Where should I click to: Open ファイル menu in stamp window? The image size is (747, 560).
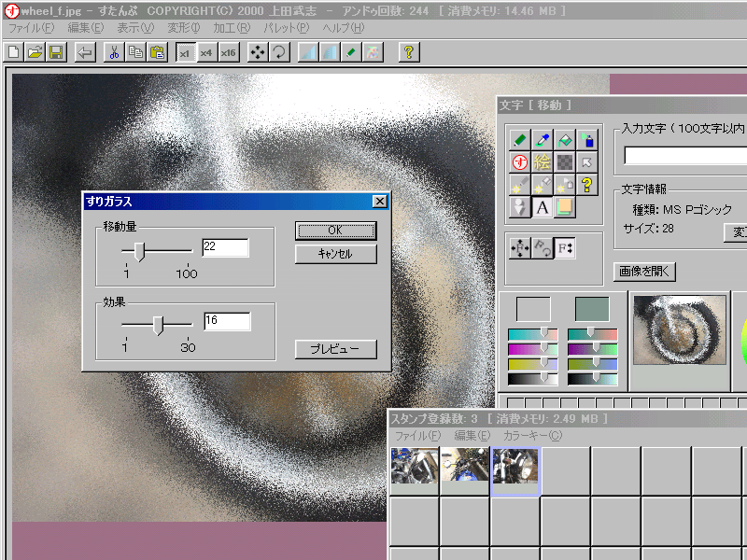pyautogui.click(x=417, y=436)
